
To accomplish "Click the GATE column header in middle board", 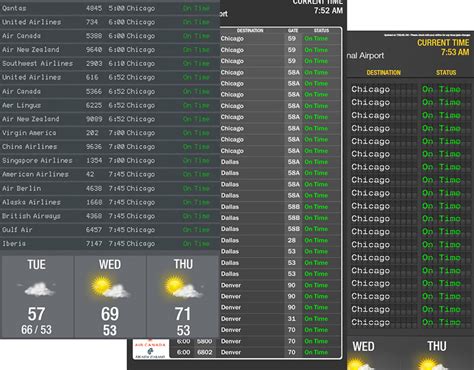I will tap(293, 30).
